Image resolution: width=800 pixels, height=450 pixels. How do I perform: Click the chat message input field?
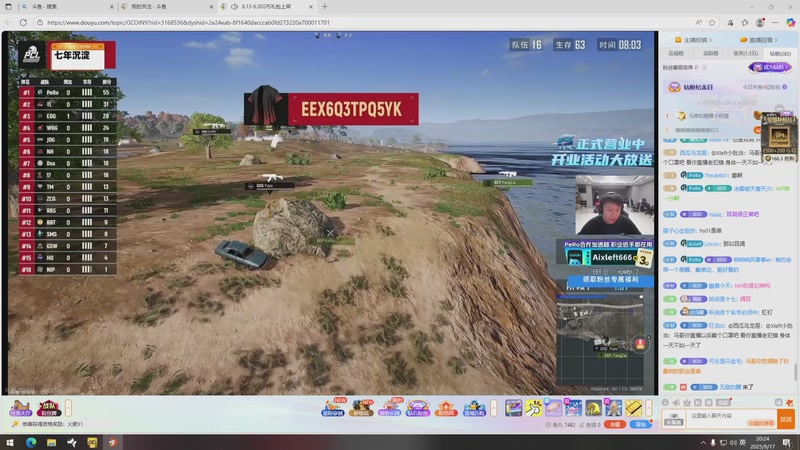point(731,419)
